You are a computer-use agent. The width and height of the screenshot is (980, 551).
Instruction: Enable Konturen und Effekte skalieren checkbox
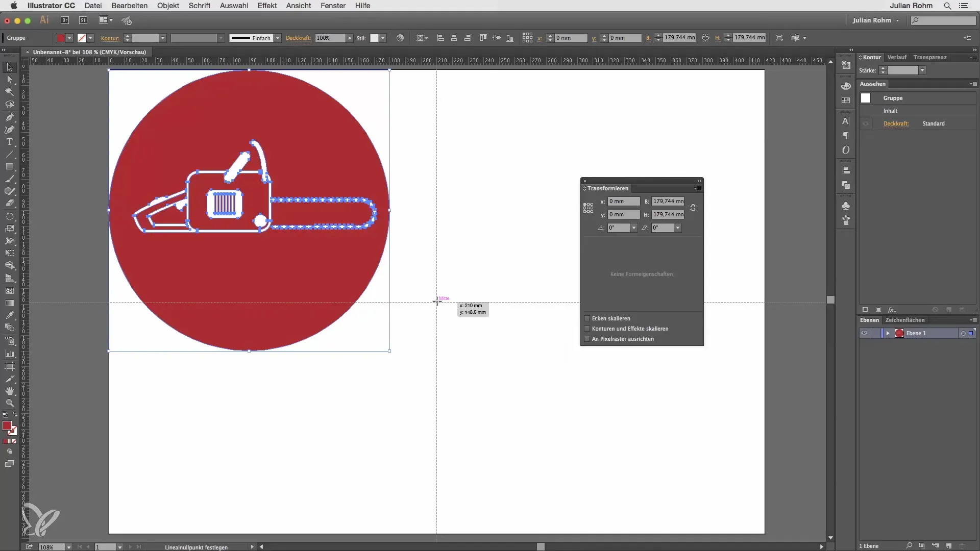(x=587, y=329)
